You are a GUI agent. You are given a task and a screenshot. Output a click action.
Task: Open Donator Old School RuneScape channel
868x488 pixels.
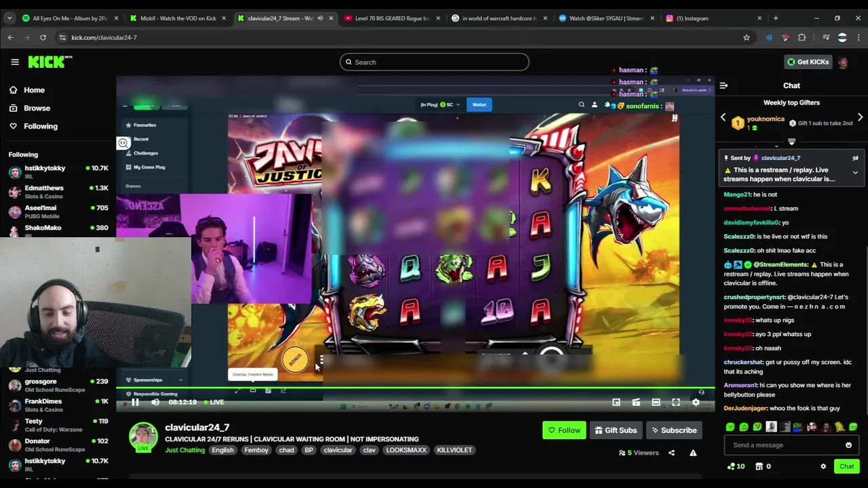[58, 445]
